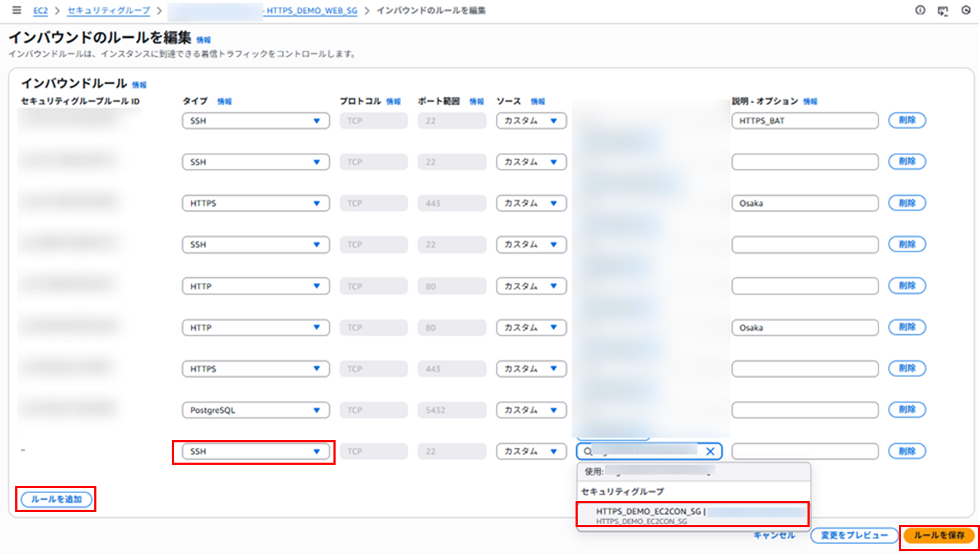
Task: Click disabled TCP protocol field in PostgreSQL row
Action: 373,410
